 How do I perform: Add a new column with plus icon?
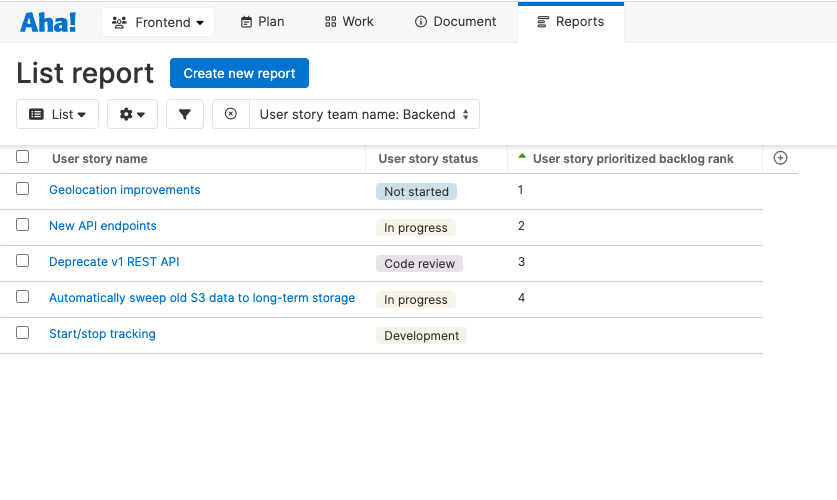tap(780, 158)
